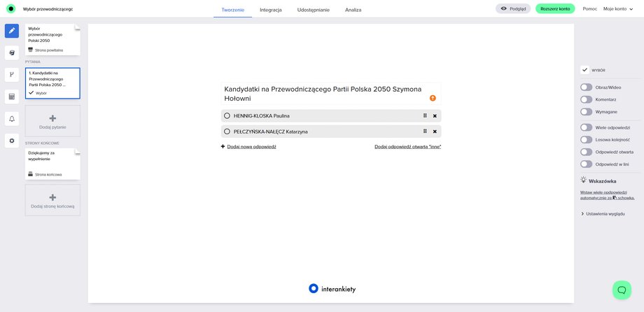This screenshot has width=644, height=312.
Task: Click the Rozszerz konto button
Action: [555, 9]
